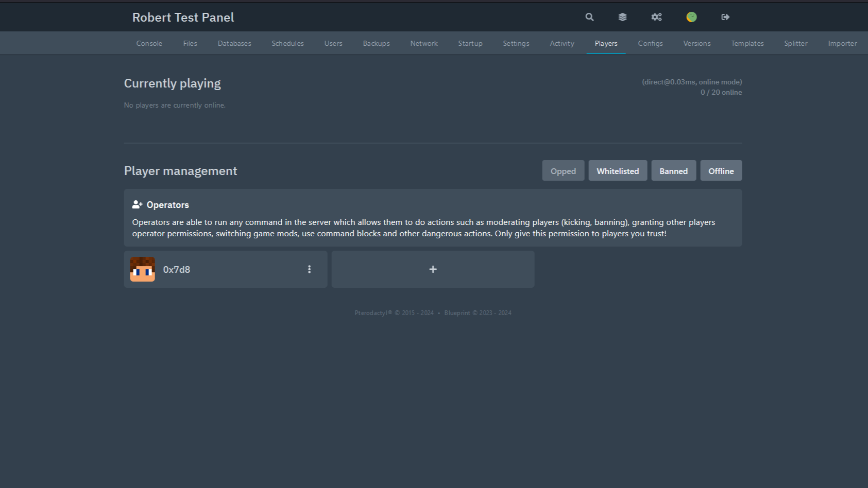
Task: Switch to Whitelisted player list
Action: pos(618,171)
